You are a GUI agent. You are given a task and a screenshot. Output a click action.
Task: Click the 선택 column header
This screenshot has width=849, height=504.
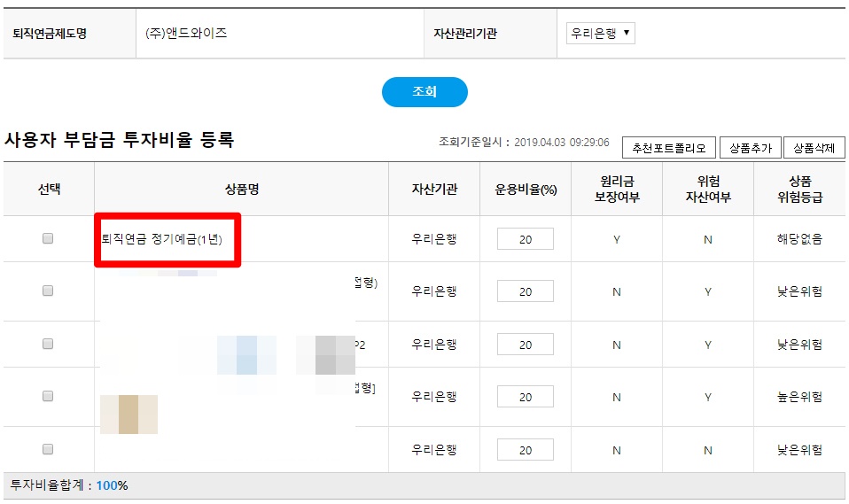pos(49,190)
